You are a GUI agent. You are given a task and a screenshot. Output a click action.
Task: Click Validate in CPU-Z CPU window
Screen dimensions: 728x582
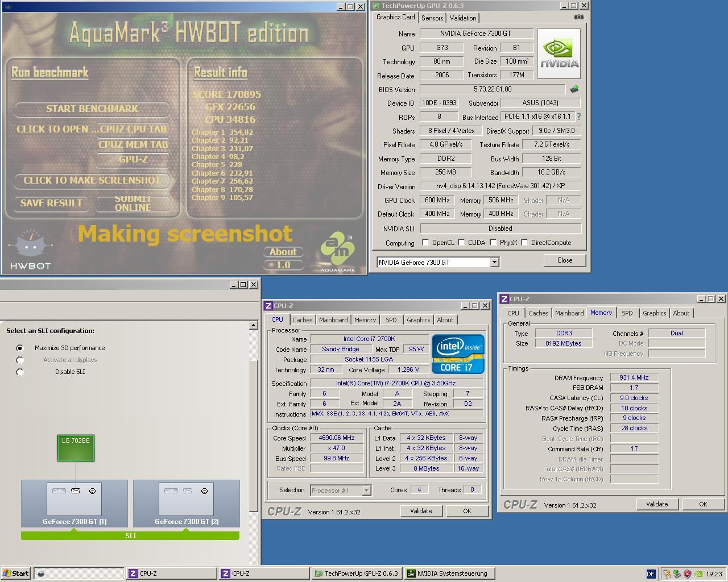[421, 511]
